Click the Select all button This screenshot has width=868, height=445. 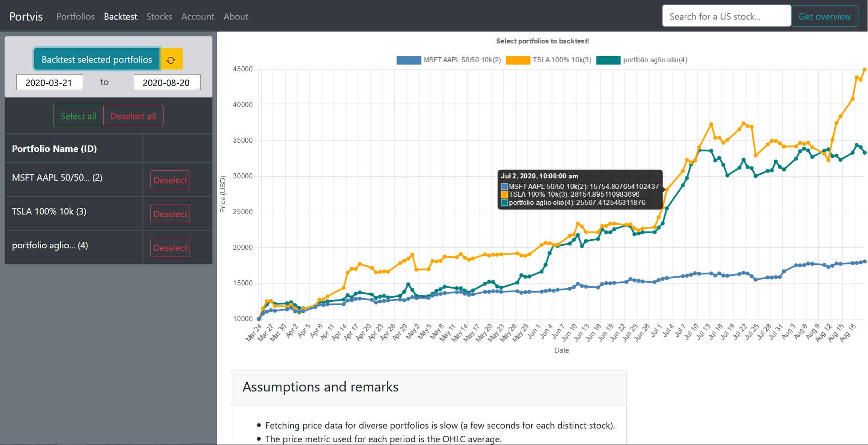coord(79,116)
